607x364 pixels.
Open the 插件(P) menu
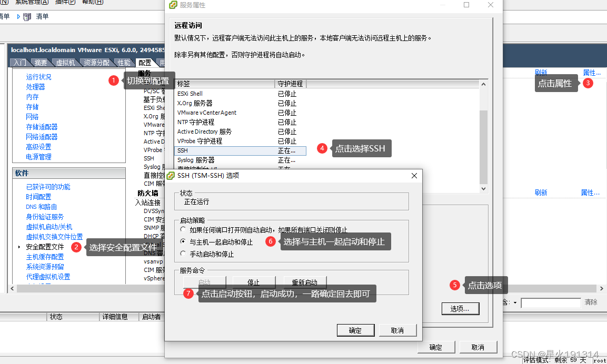tap(65, 2)
